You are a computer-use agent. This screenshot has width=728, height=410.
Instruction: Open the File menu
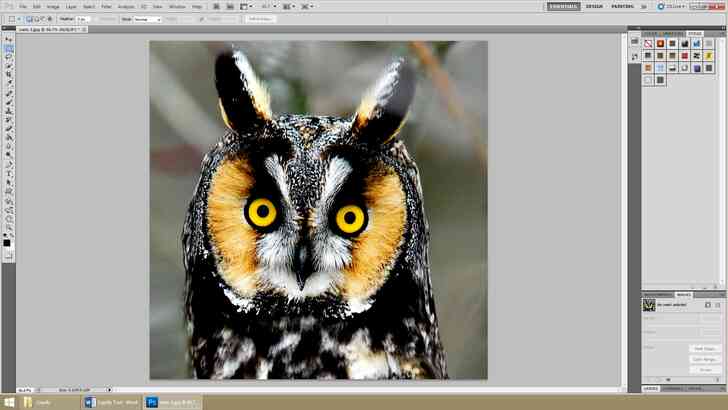[x=23, y=7]
